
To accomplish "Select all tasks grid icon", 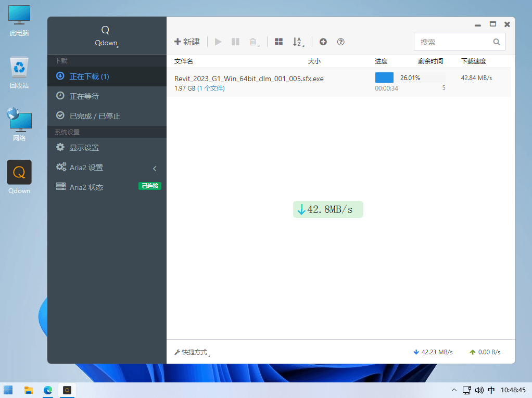I will [x=278, y=42].
